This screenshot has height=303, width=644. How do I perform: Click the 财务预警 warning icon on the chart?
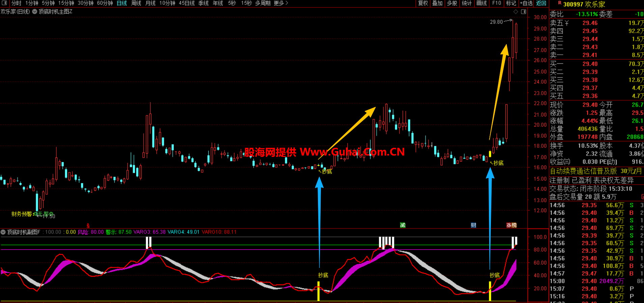[35, 214]
